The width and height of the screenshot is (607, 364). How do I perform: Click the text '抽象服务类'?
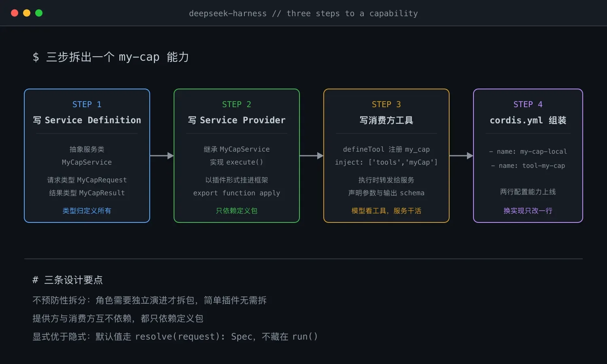pos(87,149)
